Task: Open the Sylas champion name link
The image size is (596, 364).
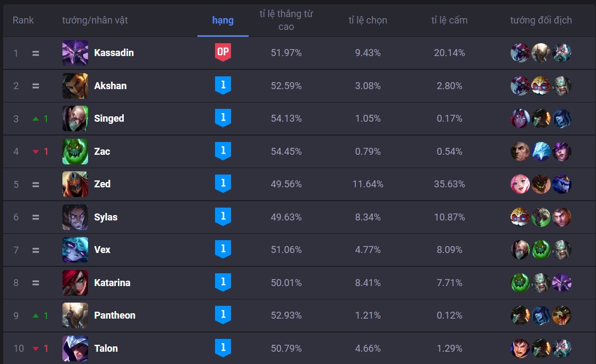Action: [x=106, y=217]
